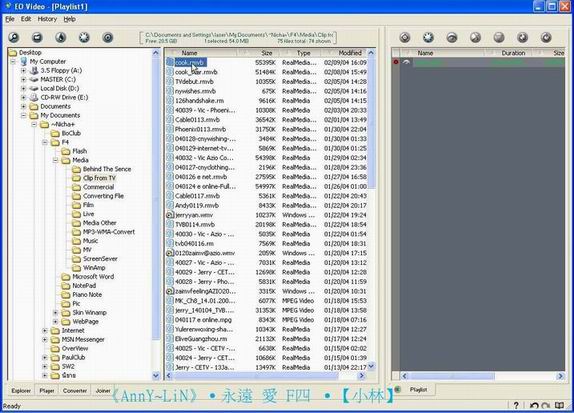This screenshot has height=413, width=574.
Task: Select the file tvb040116.rm
Action: 194,243
